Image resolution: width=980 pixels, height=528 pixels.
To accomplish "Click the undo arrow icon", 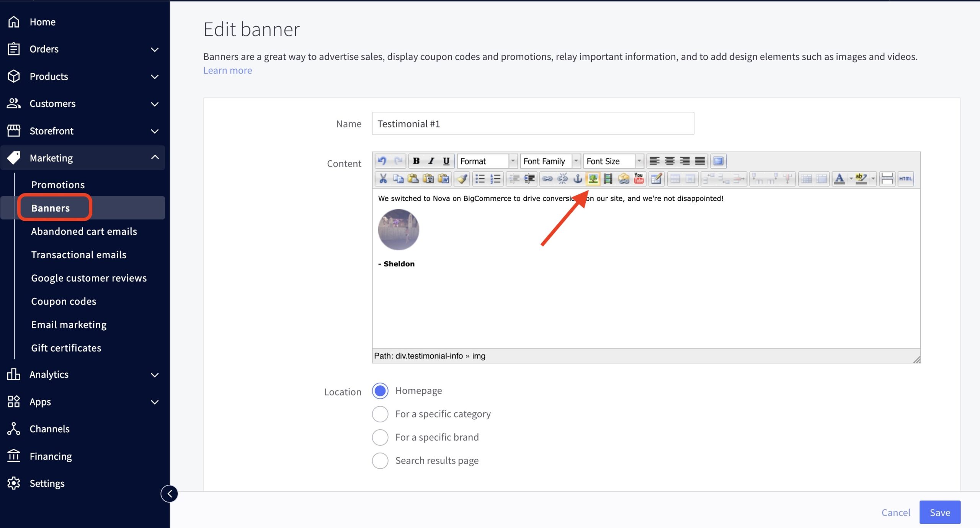I will click(382, 161).
